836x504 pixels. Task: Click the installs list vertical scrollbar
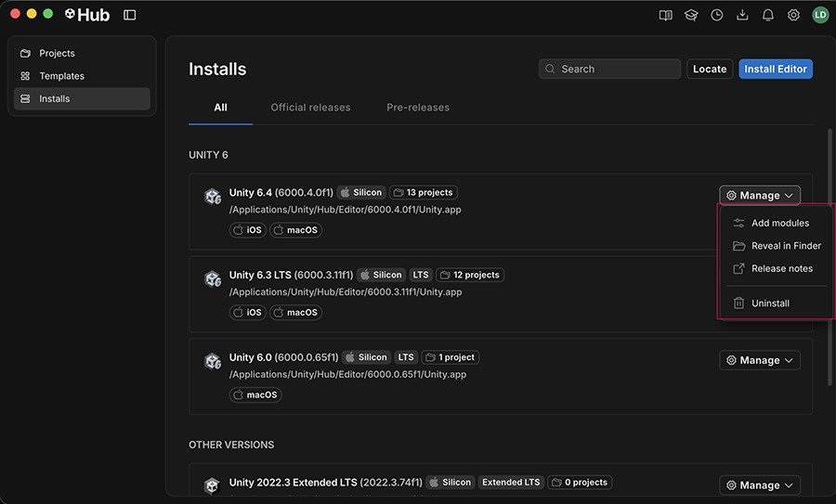[x=829, y=257]
